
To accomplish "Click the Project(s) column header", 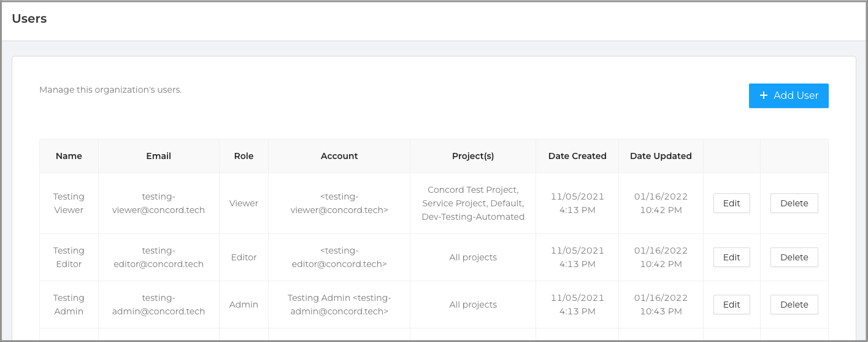I will [x=473, y=156].
